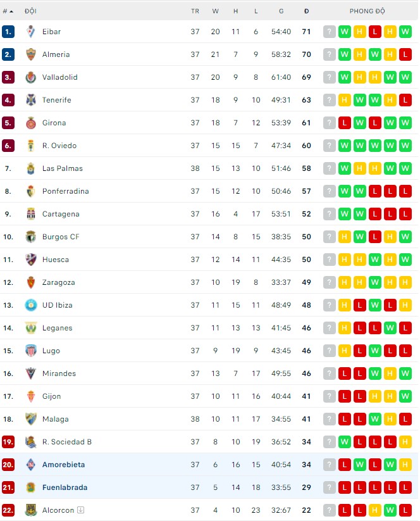Click the Malaga team crest
The height and width of the screenshot is (521, 420).
coord(31,419)
